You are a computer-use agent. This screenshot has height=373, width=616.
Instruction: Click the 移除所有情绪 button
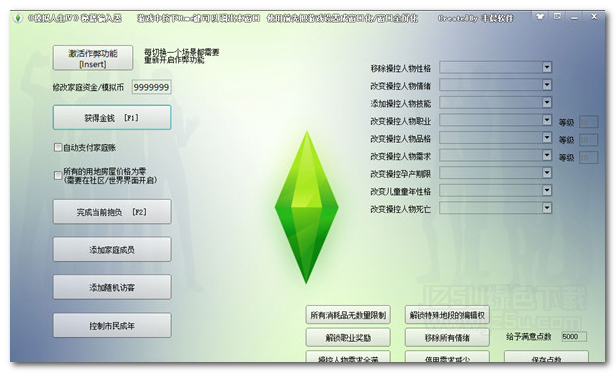[447, 338]
